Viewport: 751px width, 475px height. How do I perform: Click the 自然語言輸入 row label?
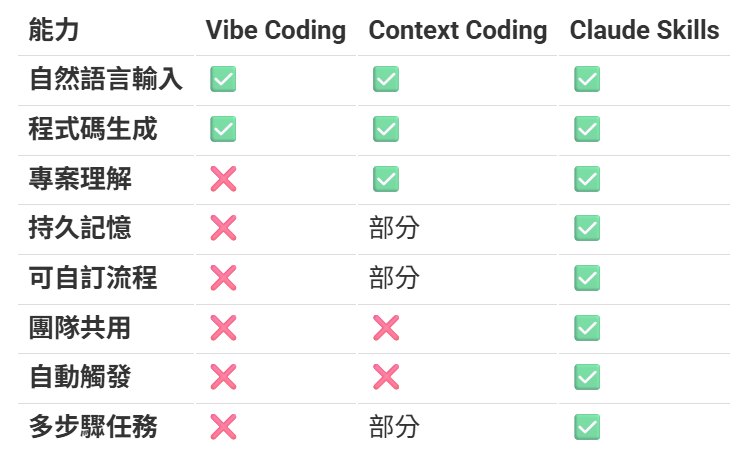point(106,80)
